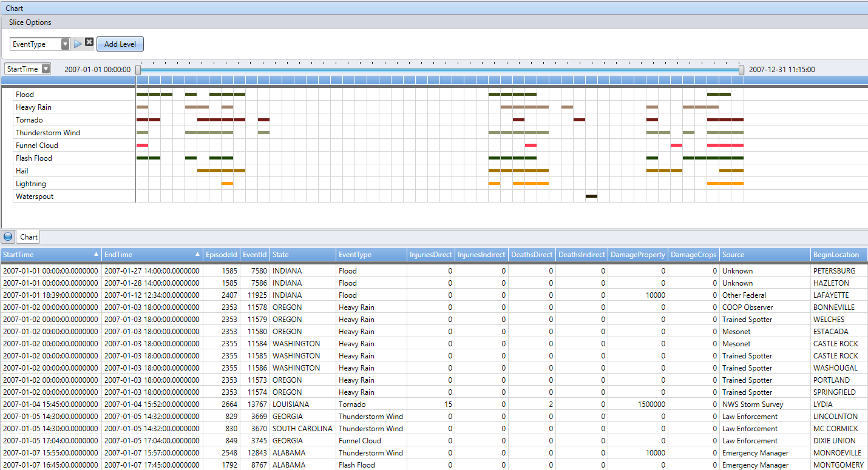
Task: Click the Flood label in the chart
Action: [24, 94]
